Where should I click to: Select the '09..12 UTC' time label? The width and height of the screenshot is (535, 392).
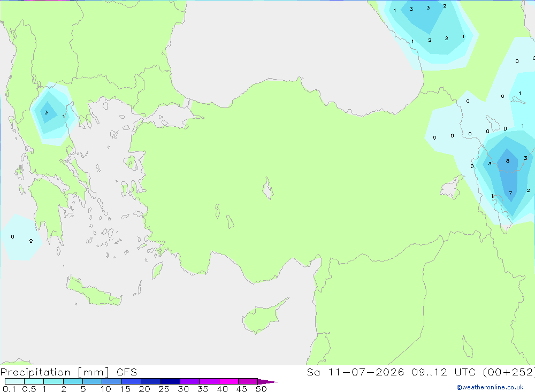point(444,372)
